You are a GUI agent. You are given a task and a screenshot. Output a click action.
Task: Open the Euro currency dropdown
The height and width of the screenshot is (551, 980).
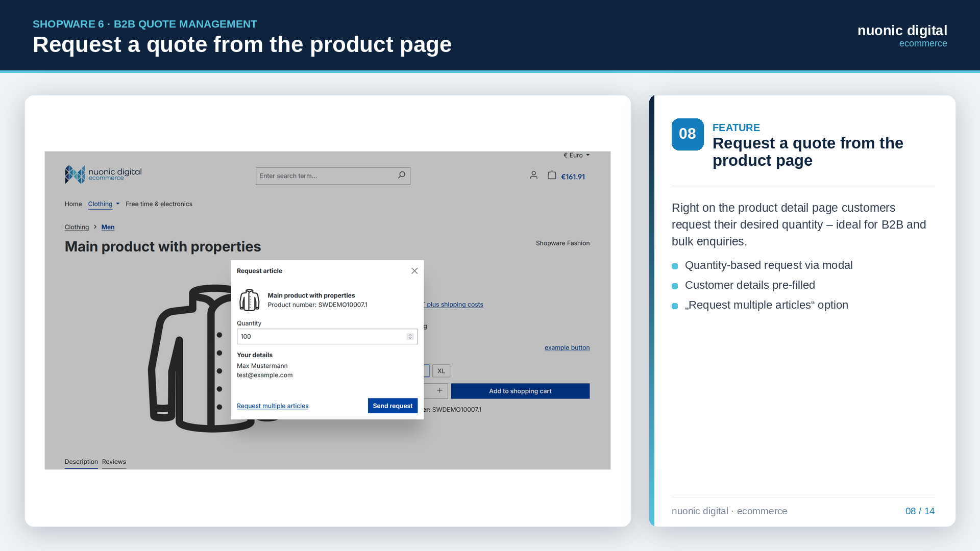point(576,155)
